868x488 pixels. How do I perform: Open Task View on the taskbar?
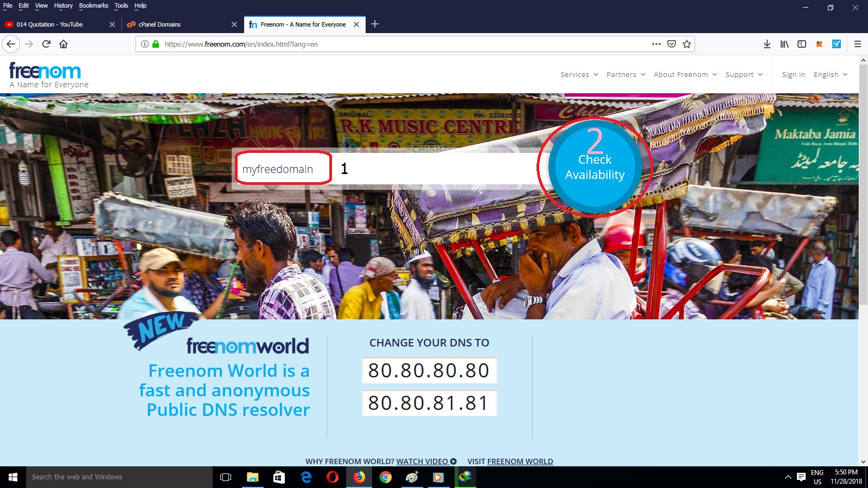pos(226,477)
